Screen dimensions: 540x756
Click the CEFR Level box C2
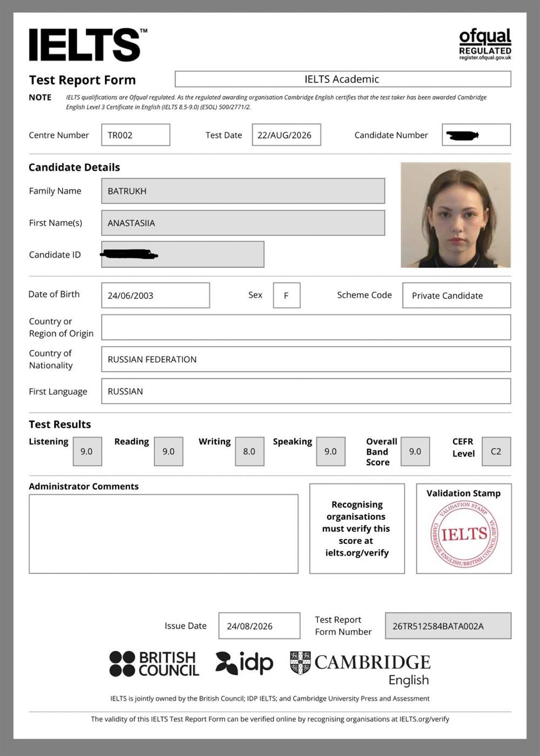pyautogui.click(x=496, y=451)
